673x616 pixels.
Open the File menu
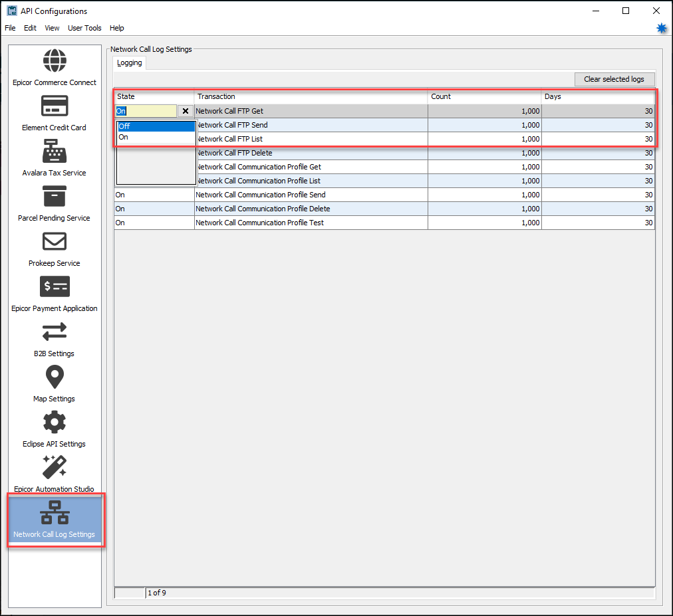(x=10, y=28)
